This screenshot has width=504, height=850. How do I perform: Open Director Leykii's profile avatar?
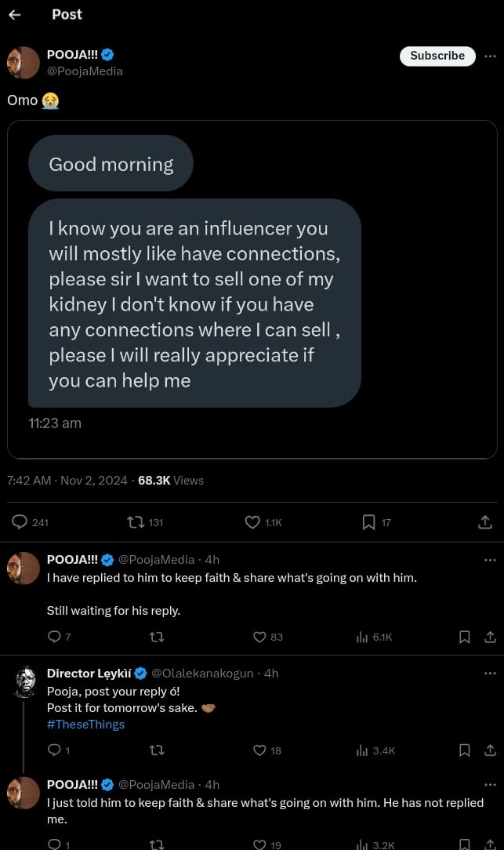coord(24,681)
